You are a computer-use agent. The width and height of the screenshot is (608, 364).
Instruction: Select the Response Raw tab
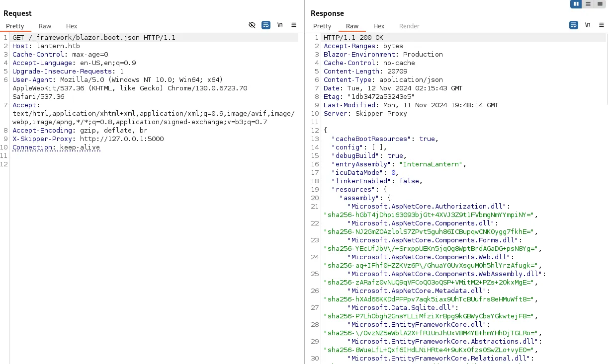(x=352, y=26)
